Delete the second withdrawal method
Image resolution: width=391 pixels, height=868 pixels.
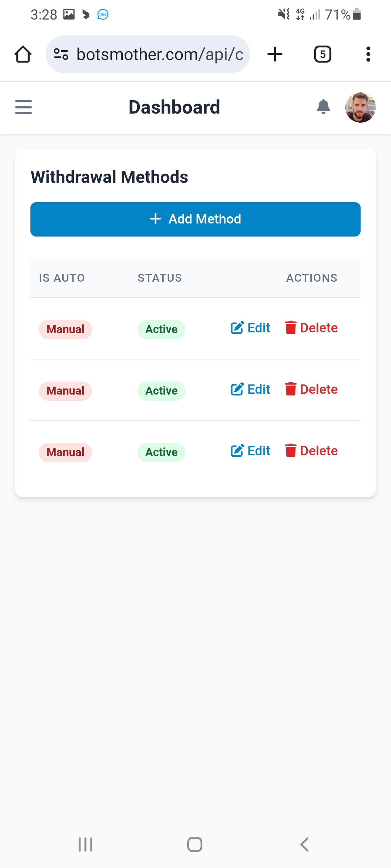(x=311, y=390)
